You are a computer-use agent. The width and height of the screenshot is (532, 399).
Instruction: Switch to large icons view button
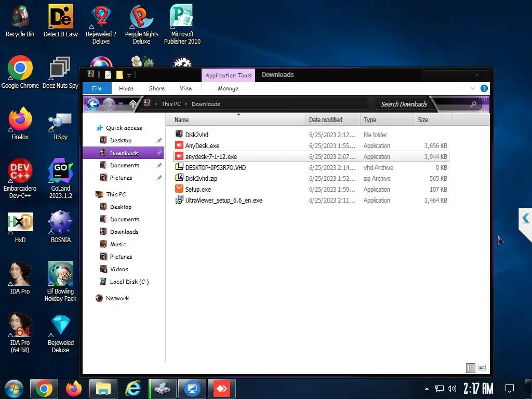point(482,368)
